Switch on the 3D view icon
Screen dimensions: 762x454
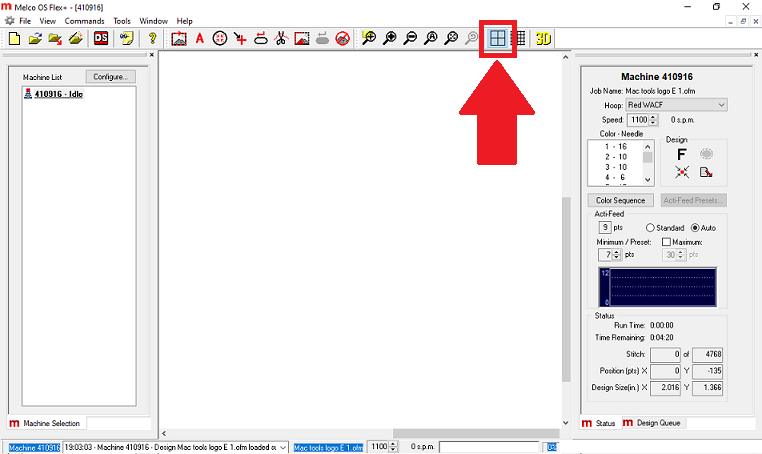click(543, 38)
